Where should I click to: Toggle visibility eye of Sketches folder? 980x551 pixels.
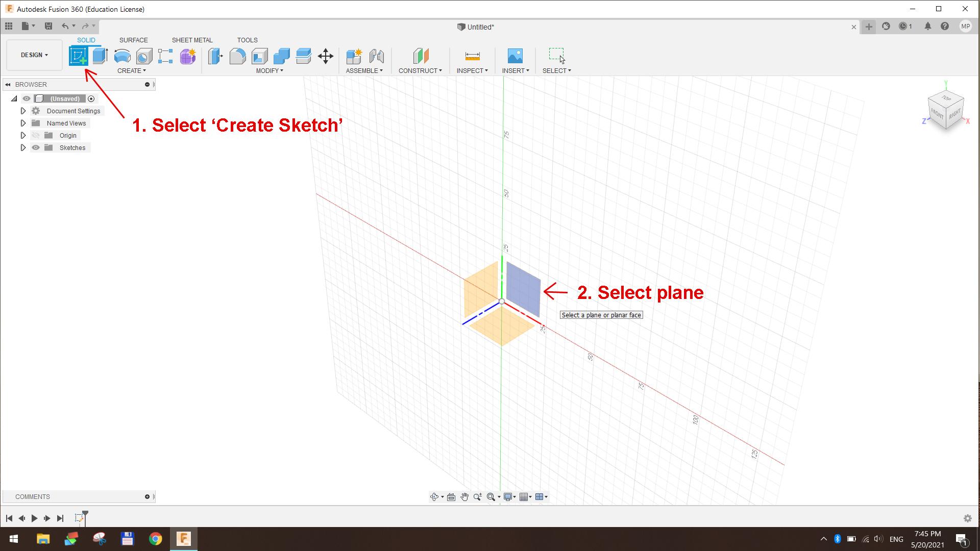(x=36, y=147)
